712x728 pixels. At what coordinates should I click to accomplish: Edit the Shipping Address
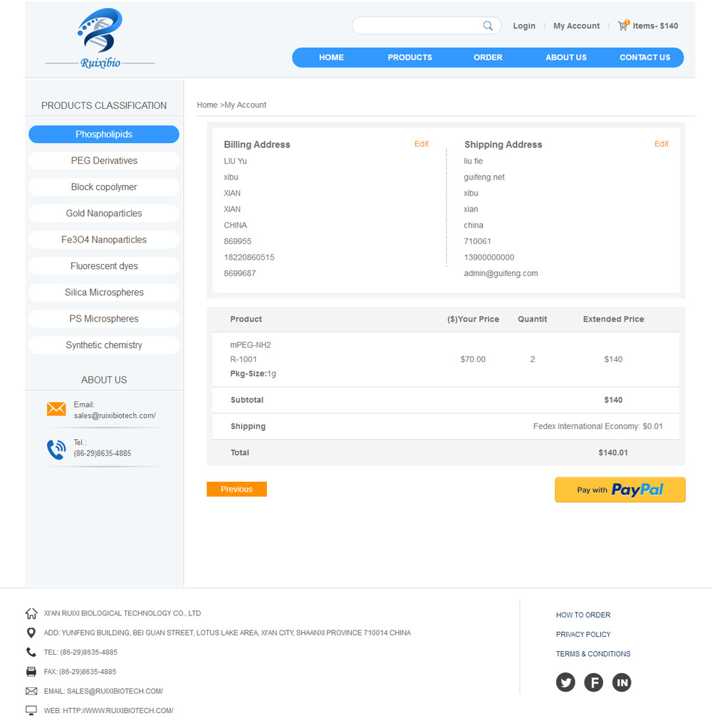pos(661,144)
